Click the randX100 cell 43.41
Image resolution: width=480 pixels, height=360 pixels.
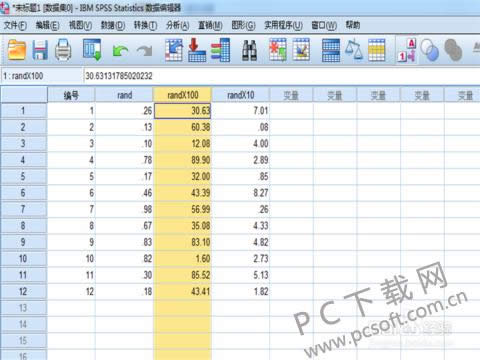click(x=182, y=292)
